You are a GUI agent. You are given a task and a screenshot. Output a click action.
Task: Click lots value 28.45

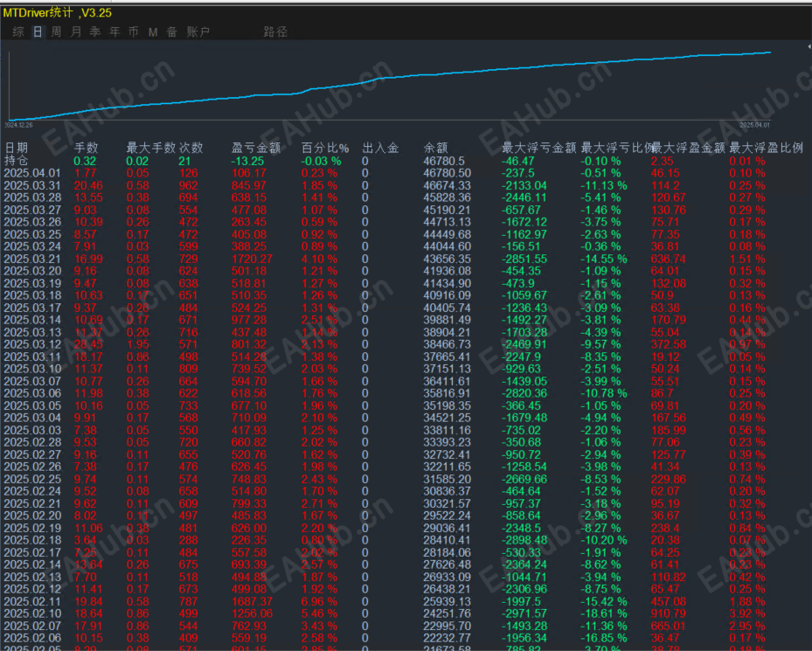[88, 344]
